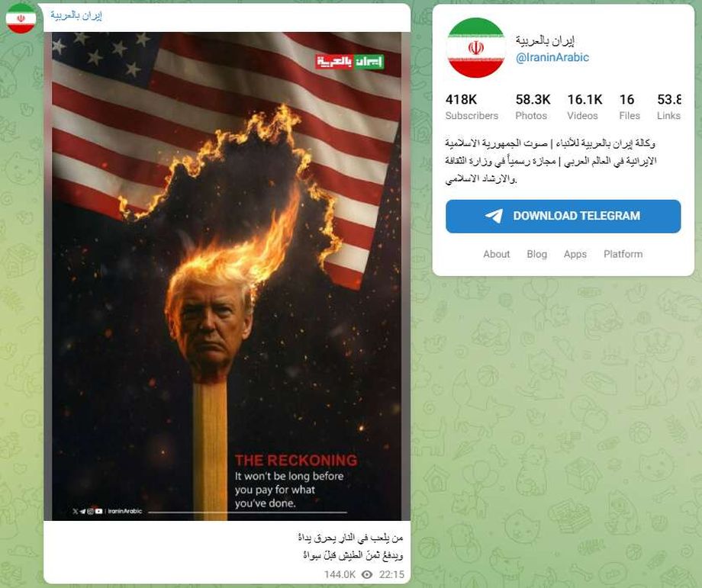
Task: Click the red-green logo badge on the poster
Action: (349, 62)
